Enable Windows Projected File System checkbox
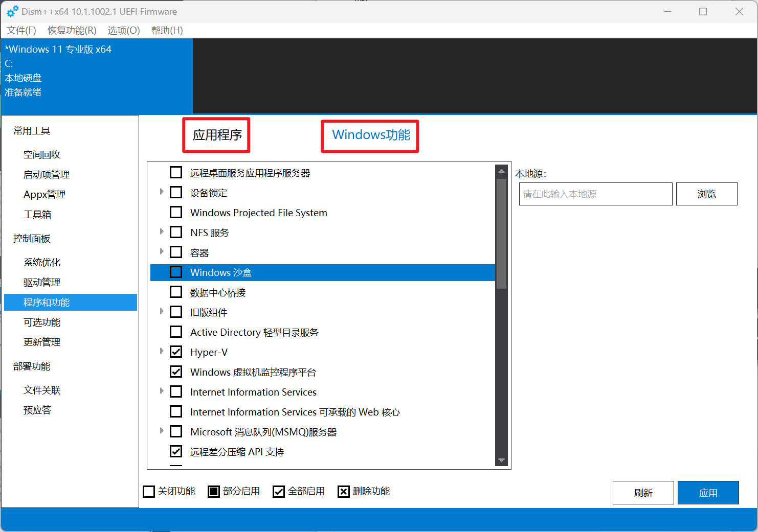 (x=176, y=212)
